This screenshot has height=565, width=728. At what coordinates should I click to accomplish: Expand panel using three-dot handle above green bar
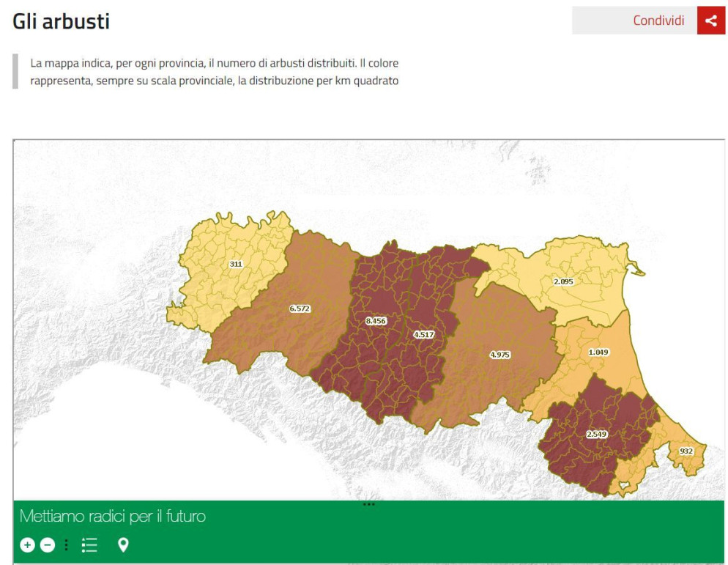click(x=368, y=504)
